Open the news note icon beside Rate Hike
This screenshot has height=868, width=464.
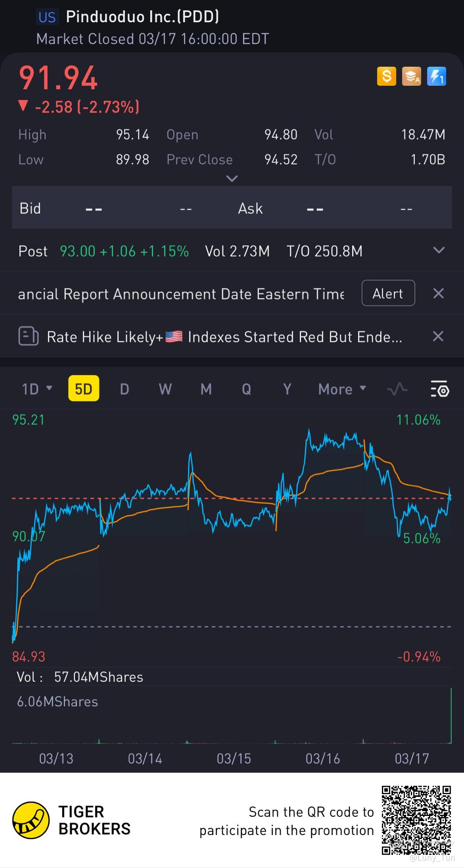point(28,336)
